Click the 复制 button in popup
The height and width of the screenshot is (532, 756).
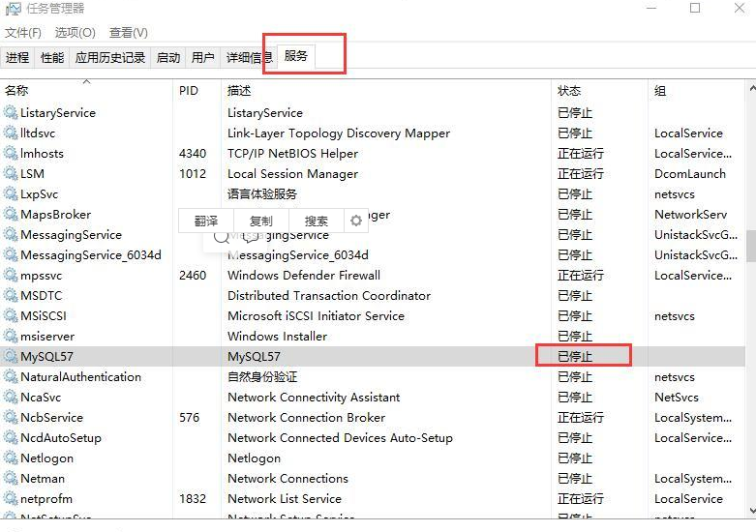260,221
